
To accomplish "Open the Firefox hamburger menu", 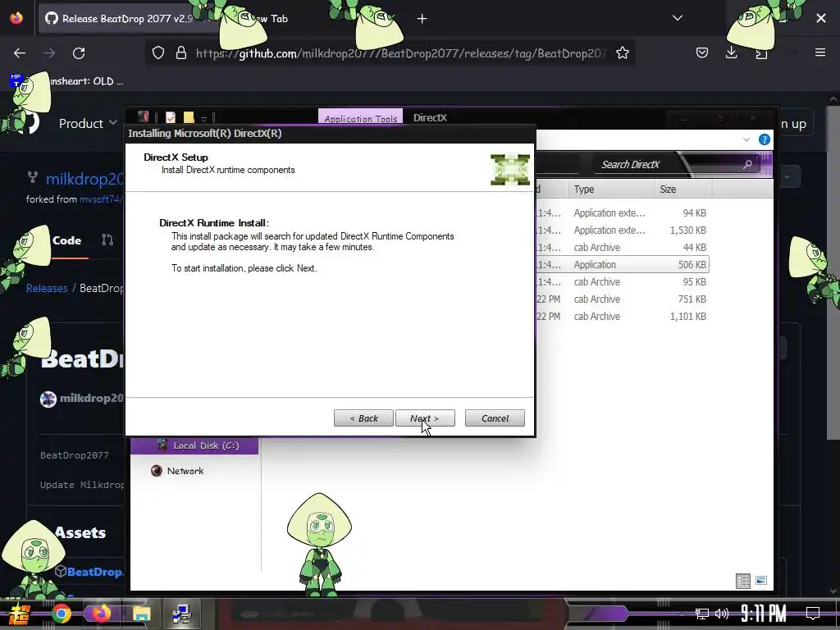I will 820,52.
